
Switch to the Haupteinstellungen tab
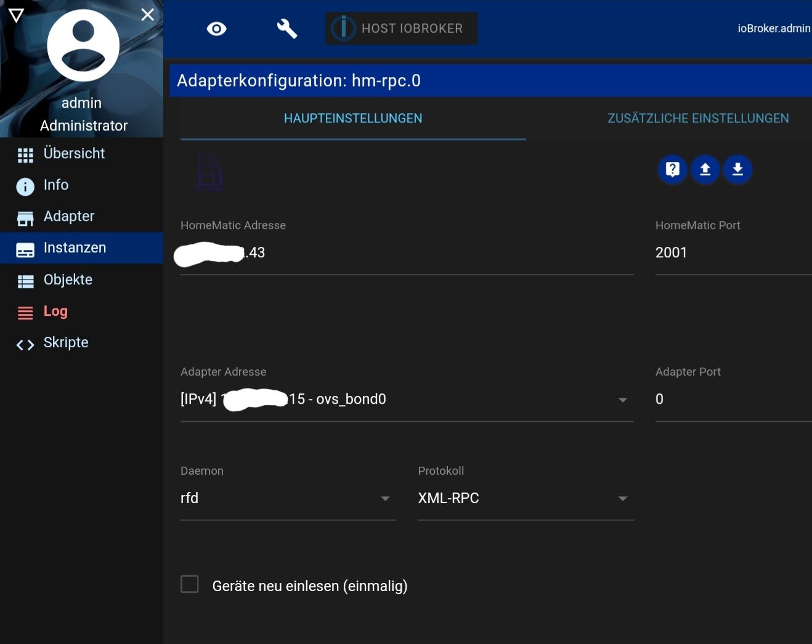point(353,118)
